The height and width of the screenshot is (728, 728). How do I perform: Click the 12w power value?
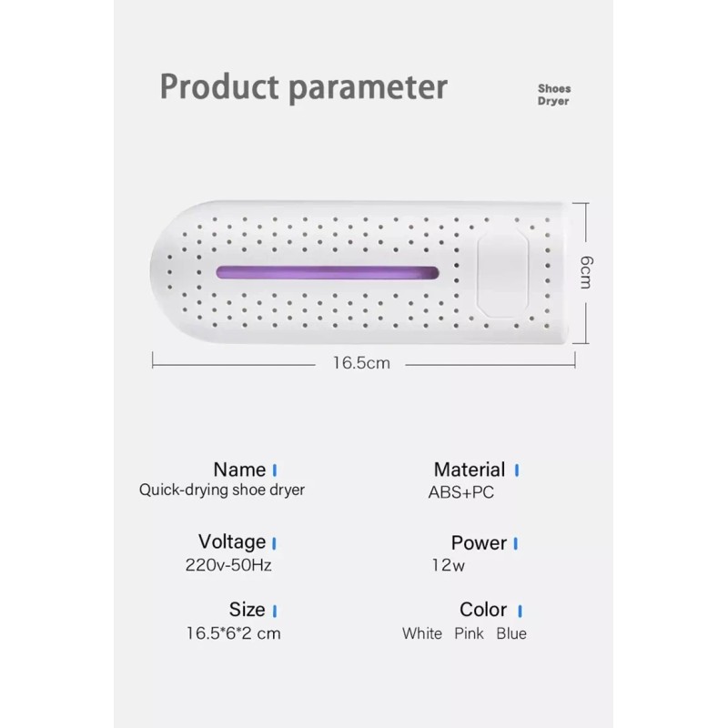tap(448, 564)
